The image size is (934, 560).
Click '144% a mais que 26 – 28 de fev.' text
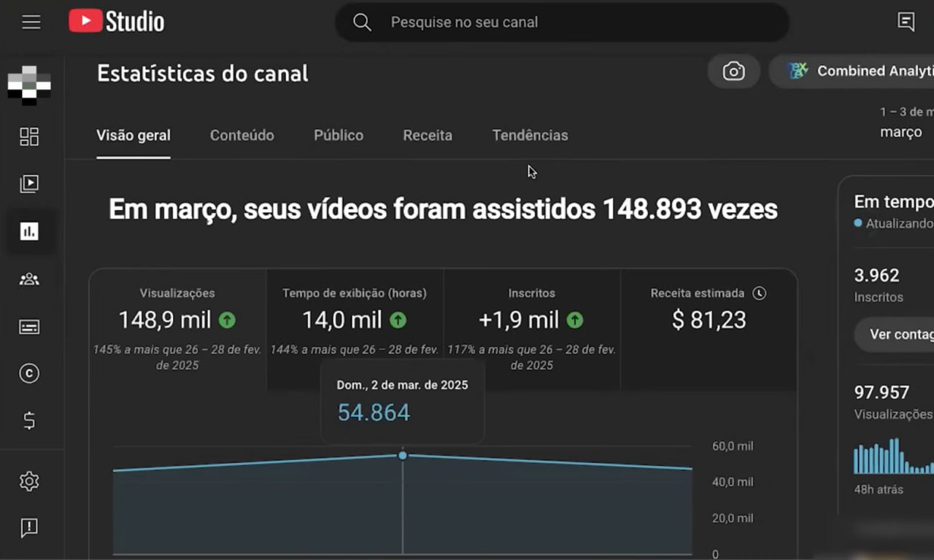pos(355,350)
